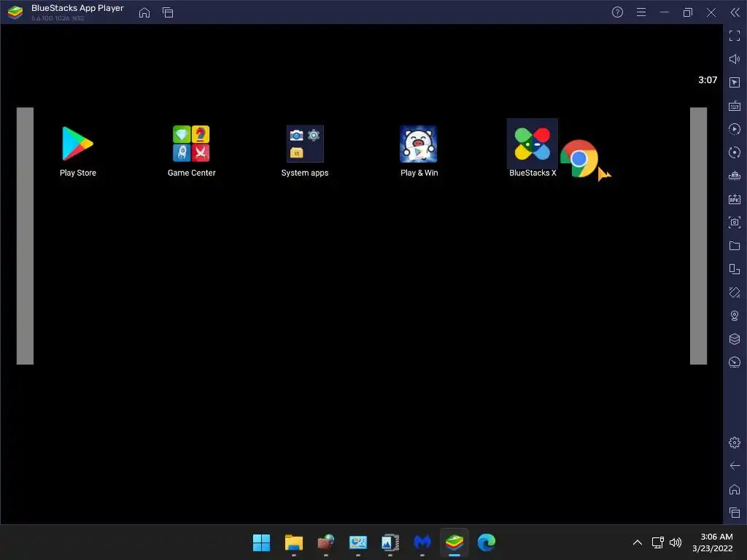
Task: Click the left gray page bar
Action: click(25, 236)
